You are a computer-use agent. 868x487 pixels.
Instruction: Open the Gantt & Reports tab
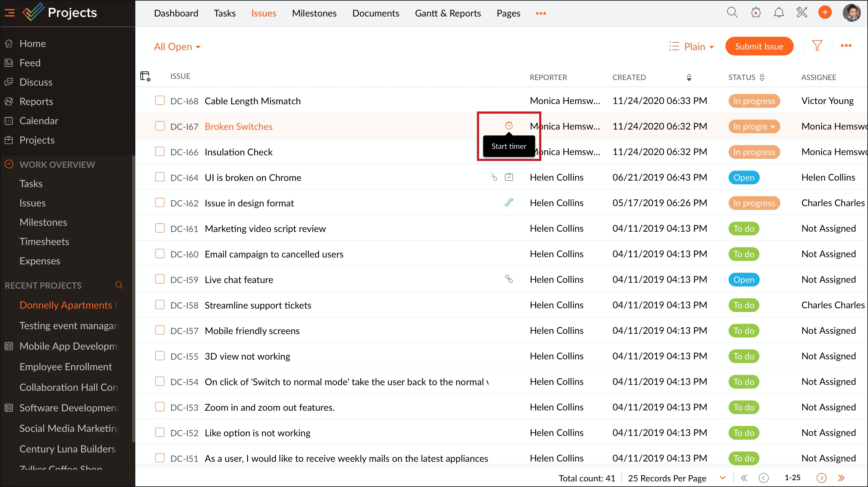pyautogui.click(x=447, y=13)
